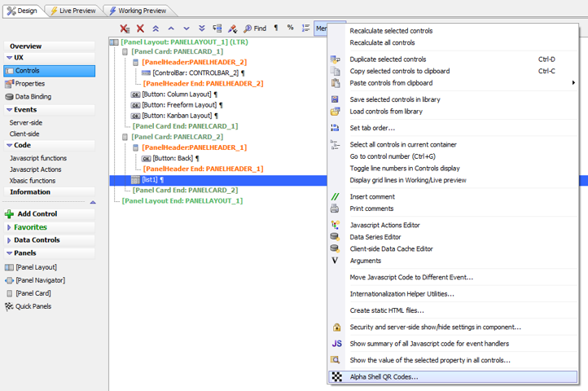Open Paste controls from clipboard submenu
The height and width of the screenshot is (391, 588).
(x=453, y=83)
